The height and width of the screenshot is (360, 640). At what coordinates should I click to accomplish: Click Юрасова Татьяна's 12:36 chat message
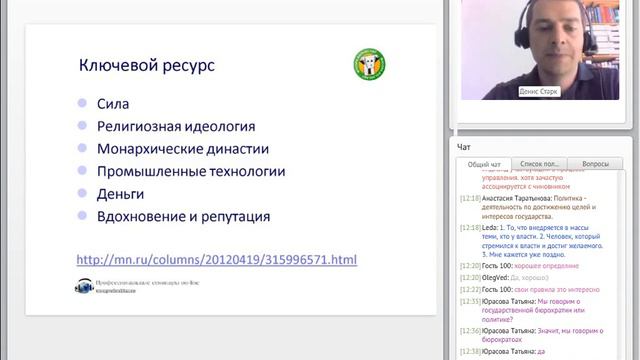531,335
